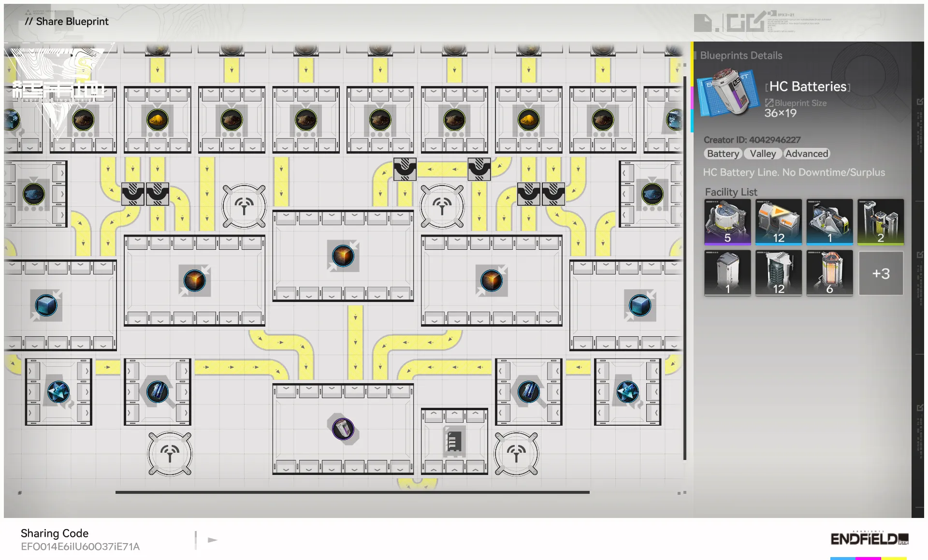Screen dimensions: 928x560
Task: Click the document file icon in top bar
Action: [x=703, y=23]
